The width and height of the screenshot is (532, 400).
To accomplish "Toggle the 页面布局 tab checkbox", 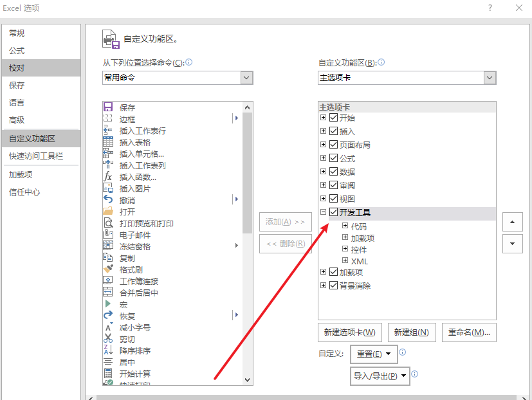I will pos(333,145).
